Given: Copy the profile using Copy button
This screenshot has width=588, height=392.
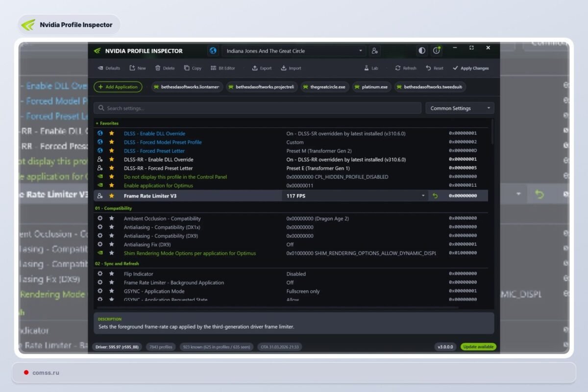Looking at the screenshot, I should pos(193,69).
